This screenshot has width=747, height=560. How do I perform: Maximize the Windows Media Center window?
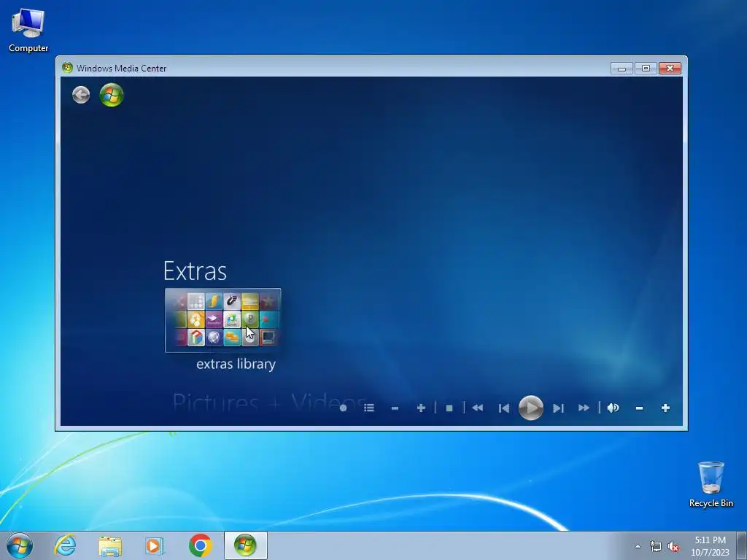pyautogui.click(x=646, y=69)
